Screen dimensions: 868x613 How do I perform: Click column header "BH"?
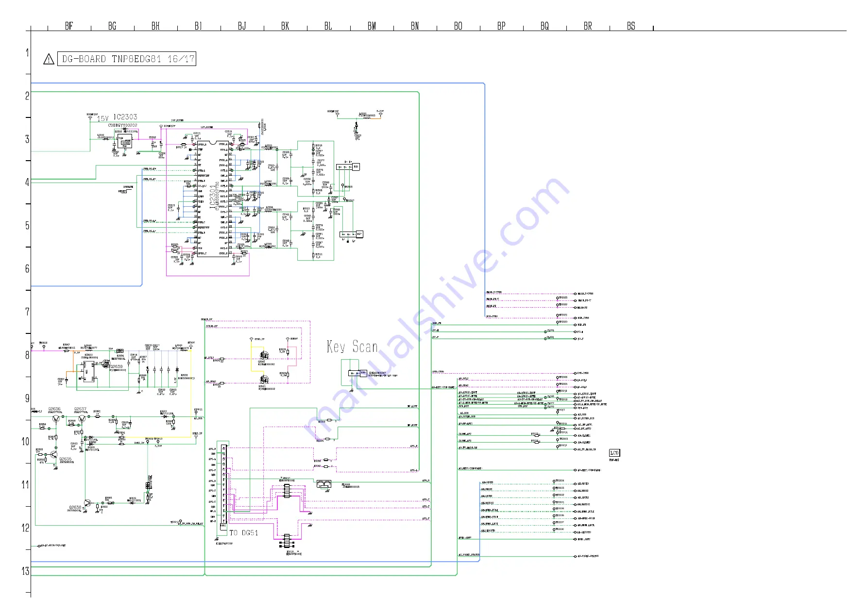coord(155,26)
